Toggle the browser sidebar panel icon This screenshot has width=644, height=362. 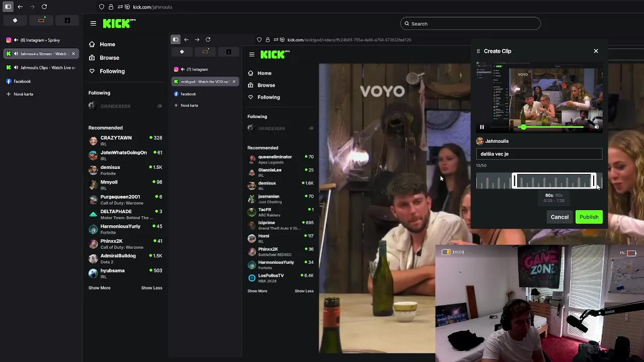point(8,7)
